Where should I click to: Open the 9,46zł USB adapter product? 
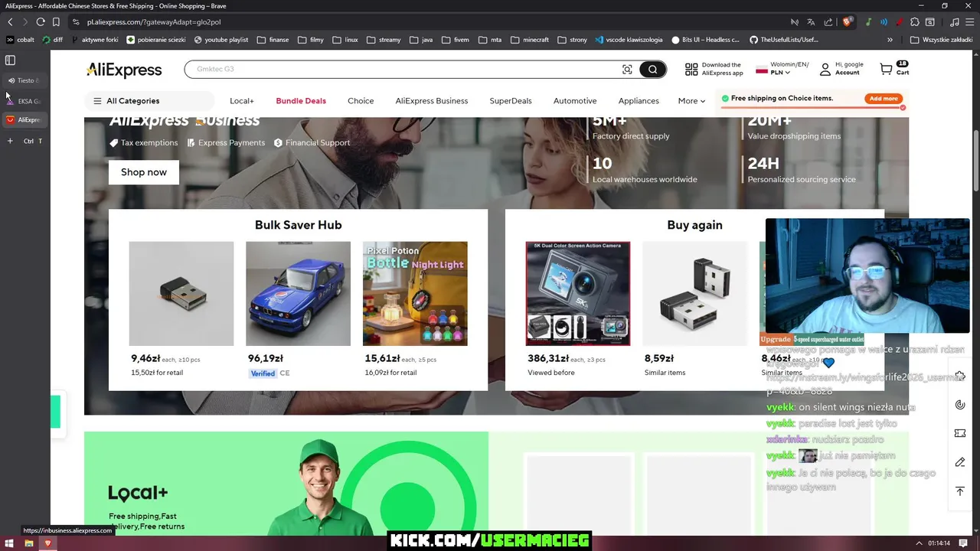(181, 294)
